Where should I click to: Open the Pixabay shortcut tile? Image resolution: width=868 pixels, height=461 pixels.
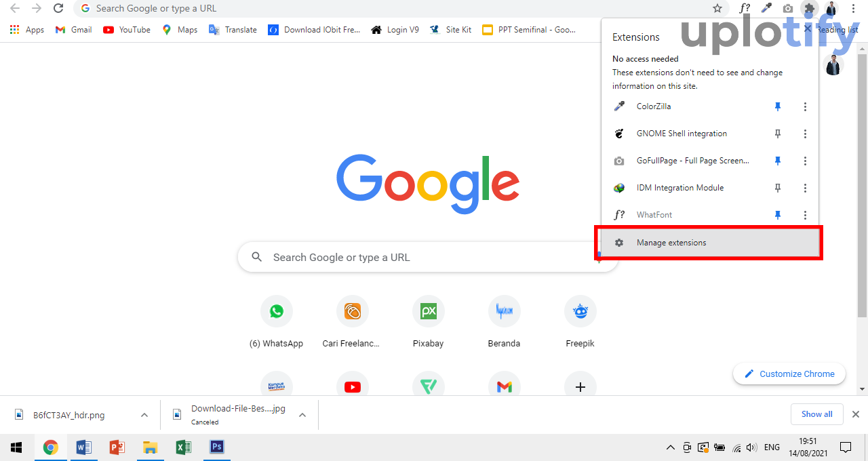(429, 322)
